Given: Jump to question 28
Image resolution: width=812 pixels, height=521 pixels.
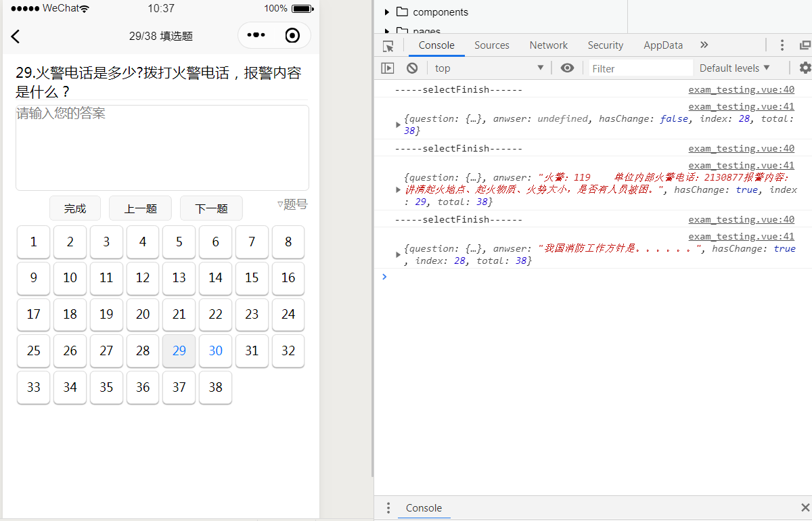Looking at the screenshot, I should click(x=143, y=351).
